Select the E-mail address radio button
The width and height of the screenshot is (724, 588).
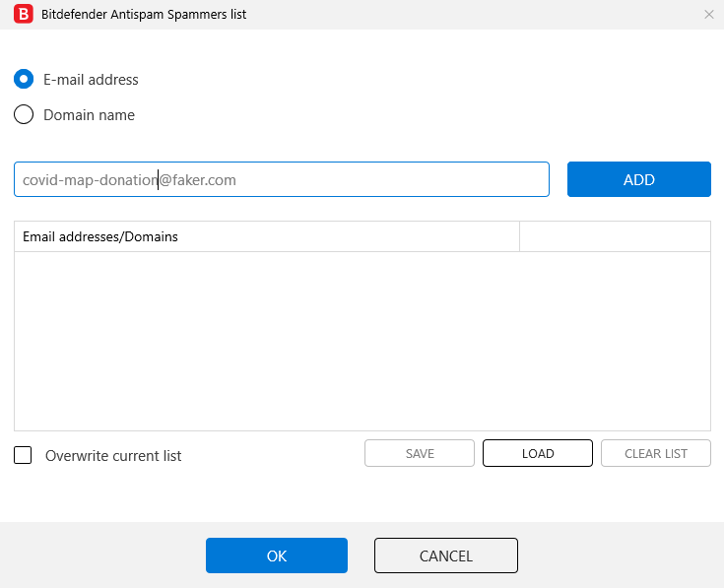point(24,80)
